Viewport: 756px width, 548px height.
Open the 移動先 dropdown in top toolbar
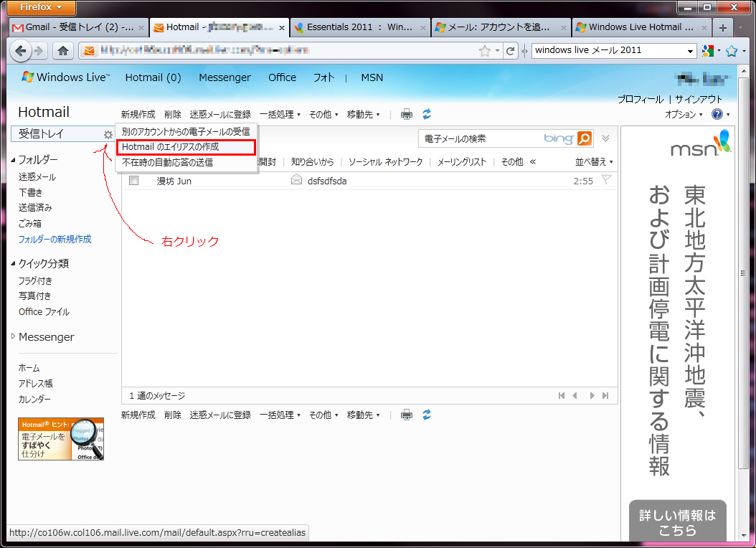coord(363,114)
